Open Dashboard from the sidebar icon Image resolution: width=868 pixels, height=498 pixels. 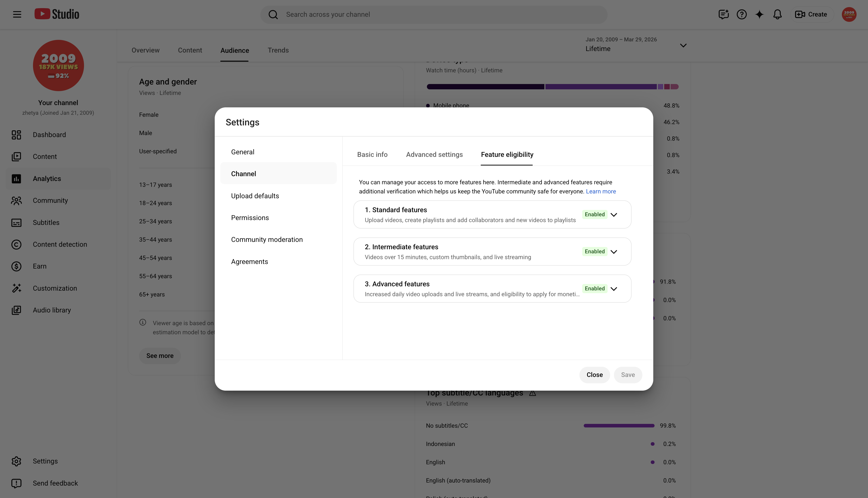(16, 135)
